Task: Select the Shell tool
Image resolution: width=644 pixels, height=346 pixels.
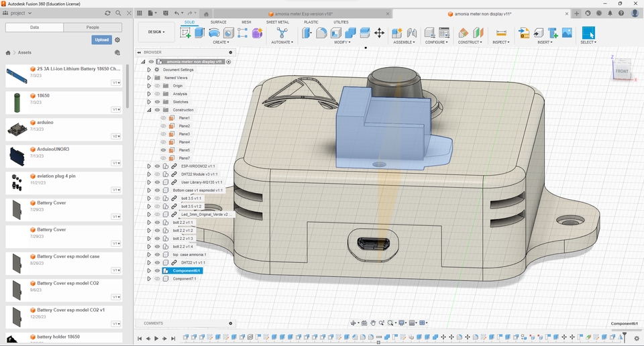Action: coord(336,33)
